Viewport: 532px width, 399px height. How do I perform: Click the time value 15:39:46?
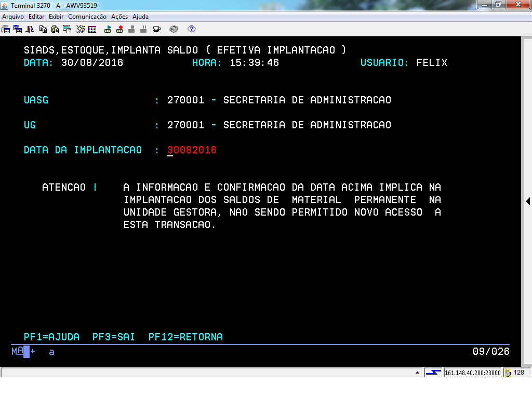point(254,63)
